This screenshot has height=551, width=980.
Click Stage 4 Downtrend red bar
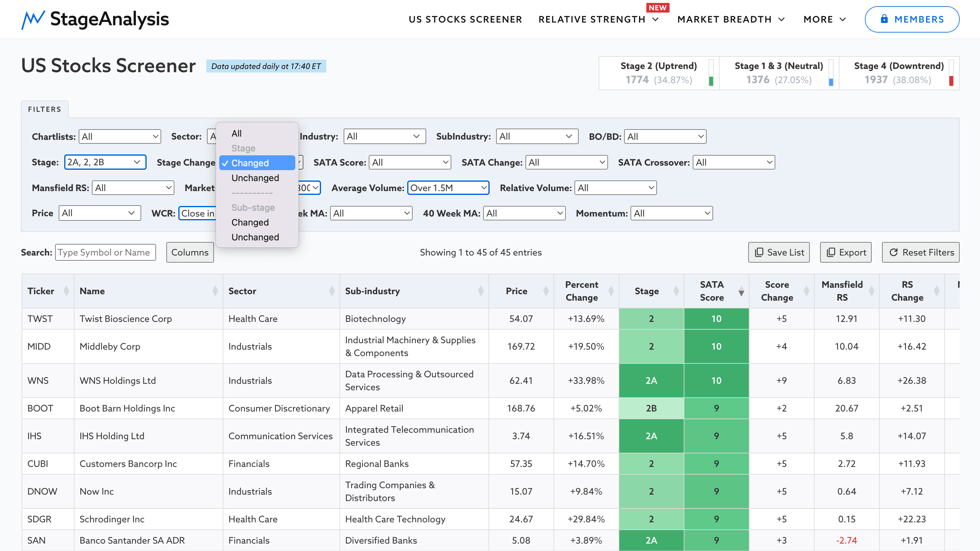click(951, 72)
